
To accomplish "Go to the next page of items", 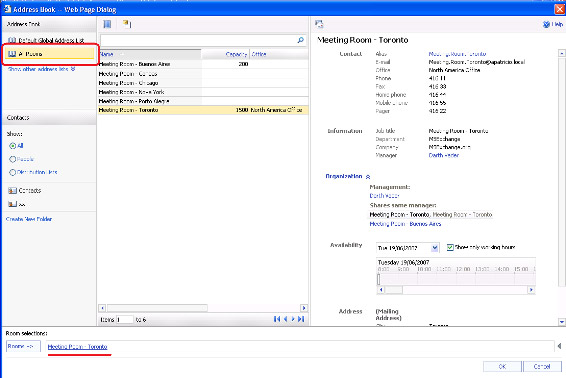I will (x=293, y=319).
